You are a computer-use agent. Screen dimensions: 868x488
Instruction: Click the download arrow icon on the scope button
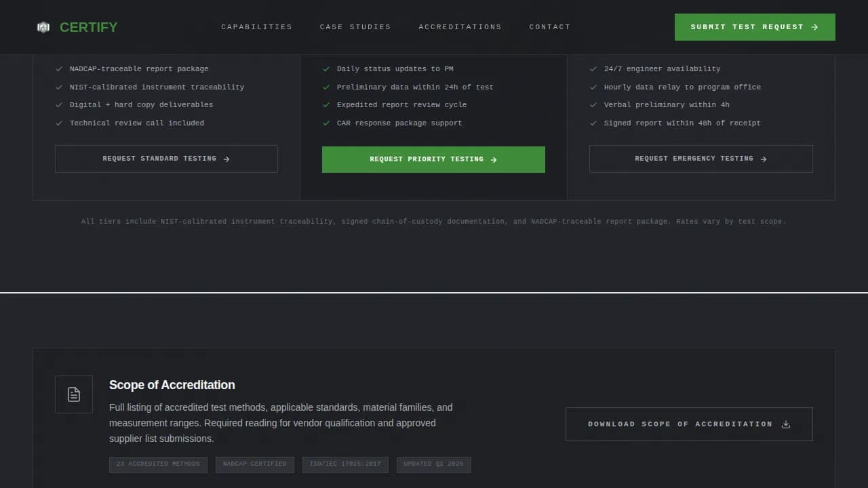pyautogui.click(x=786, y=424)
